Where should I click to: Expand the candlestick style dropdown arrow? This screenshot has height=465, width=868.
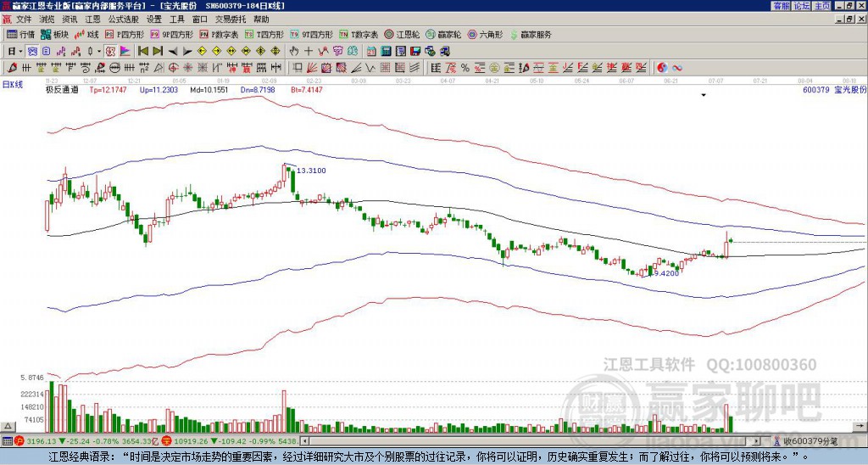(100, 52)
